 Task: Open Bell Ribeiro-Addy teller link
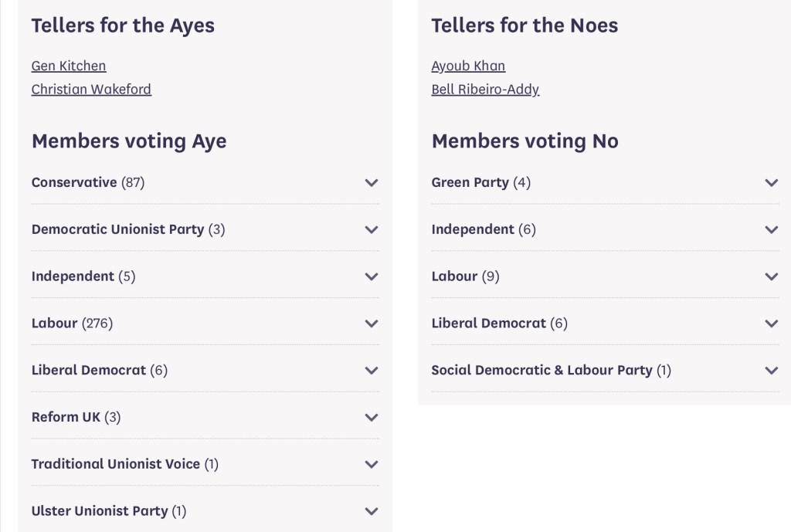(485, 89)
